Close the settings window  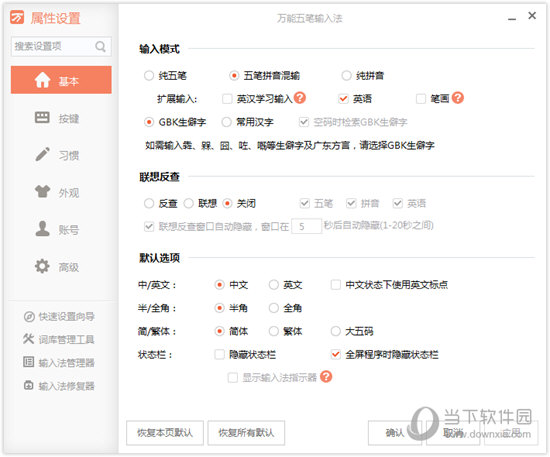point(532,16)
